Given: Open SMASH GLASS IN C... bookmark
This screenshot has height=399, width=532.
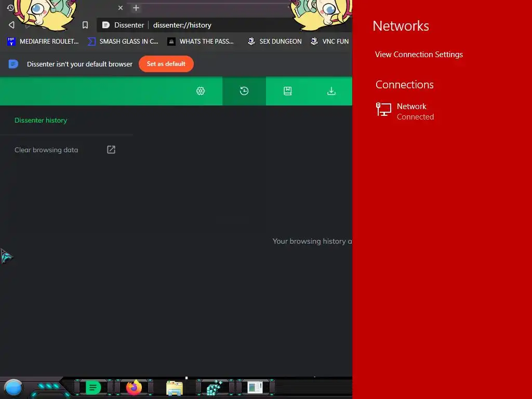Looking at the screenshot, I should pyautogui.click(x=123, y=42).
